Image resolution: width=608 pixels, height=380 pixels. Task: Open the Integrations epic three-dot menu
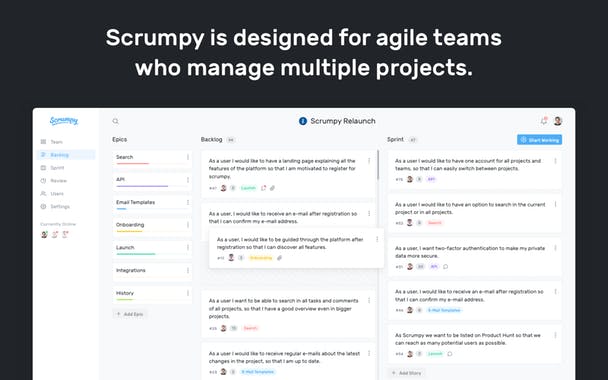(x=188, y=270)
